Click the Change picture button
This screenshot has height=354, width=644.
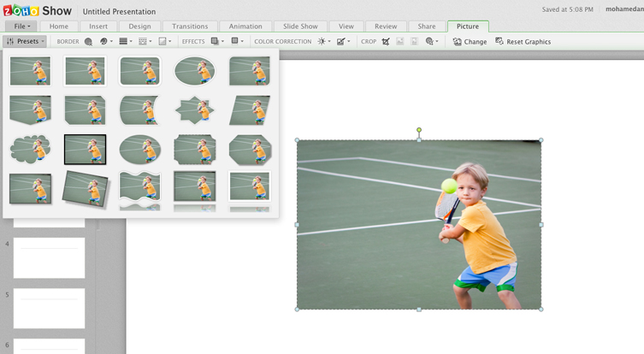tap(470, 41)
